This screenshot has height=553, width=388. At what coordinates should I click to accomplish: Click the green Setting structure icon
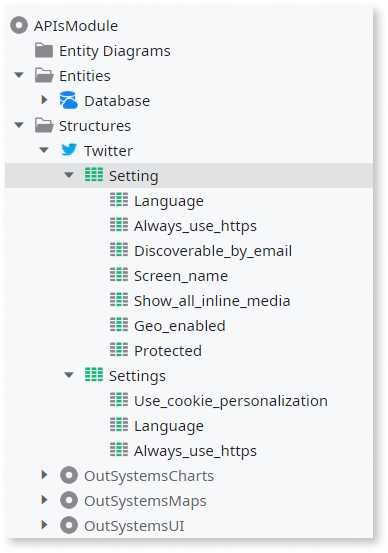coord(94,175)
